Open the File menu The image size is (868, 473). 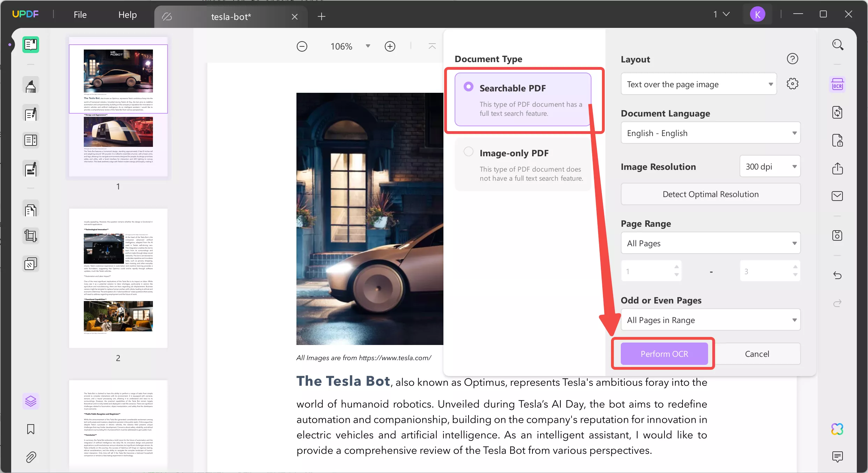(80, 15)
